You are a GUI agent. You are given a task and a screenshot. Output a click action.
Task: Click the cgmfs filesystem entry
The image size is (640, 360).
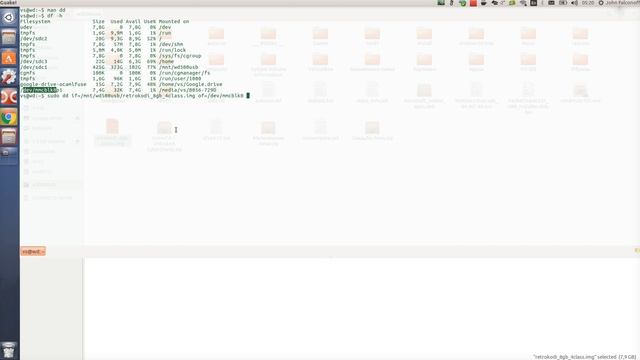click(x=28, y=73)
